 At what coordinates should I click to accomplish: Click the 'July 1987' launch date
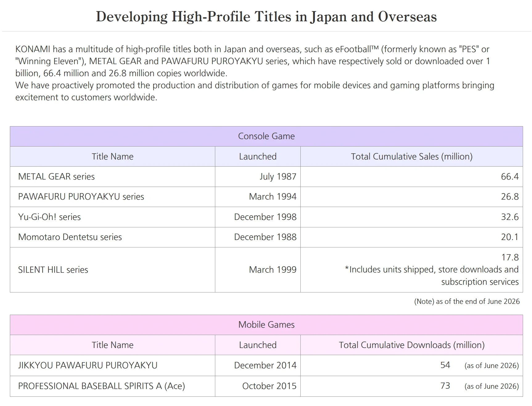tap(278, 176)
